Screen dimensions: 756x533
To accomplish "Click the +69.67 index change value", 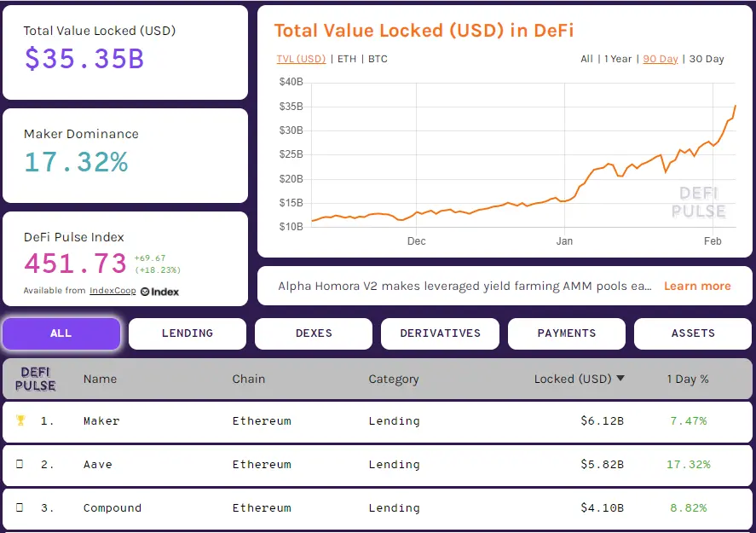I will click(150, 258).
